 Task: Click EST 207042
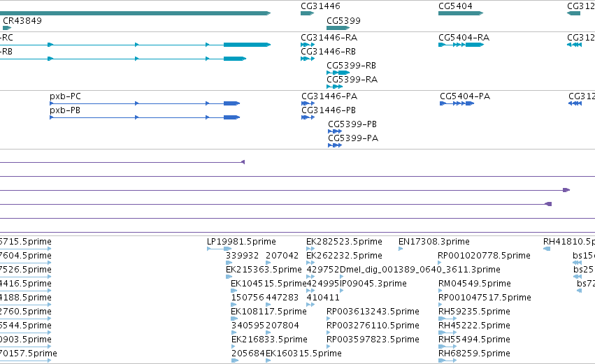282,256
